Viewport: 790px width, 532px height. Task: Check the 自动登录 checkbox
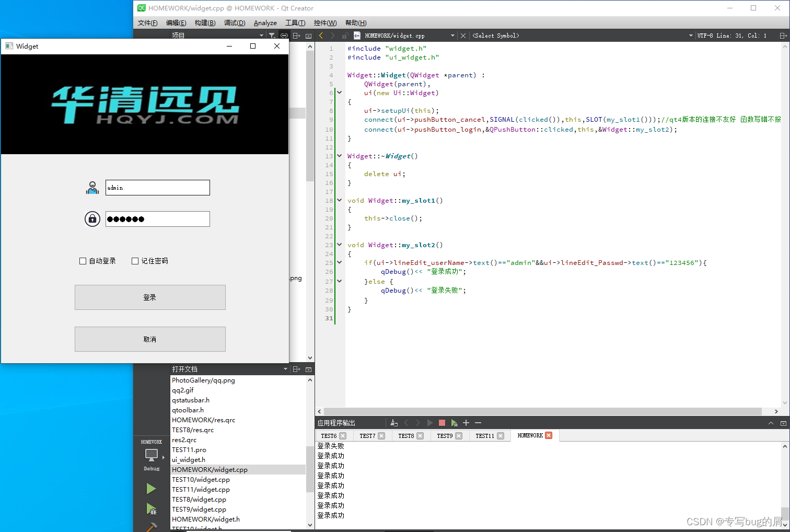tap(83, 261)
